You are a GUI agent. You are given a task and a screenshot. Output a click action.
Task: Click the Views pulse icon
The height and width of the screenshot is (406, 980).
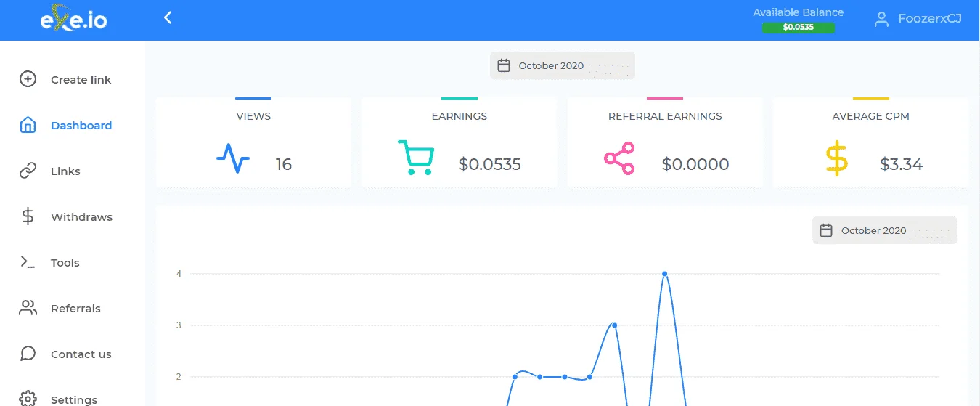tap(233, 158)
